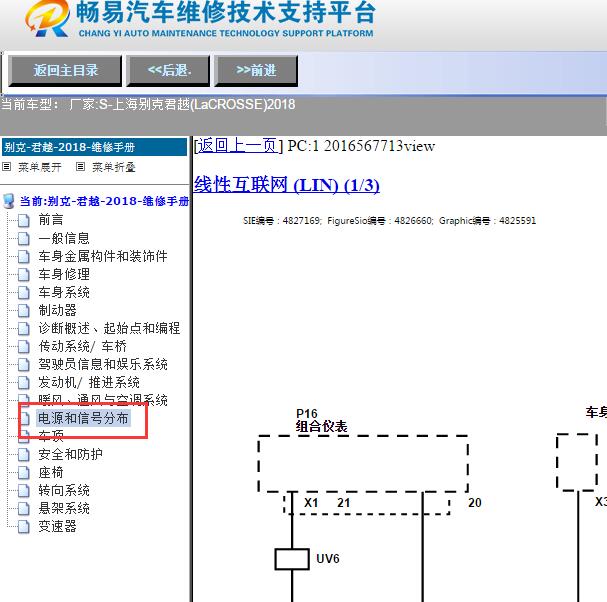Click the PC:1 2016567713view text
Screen dimensions: 607x602
click(361, 146)
